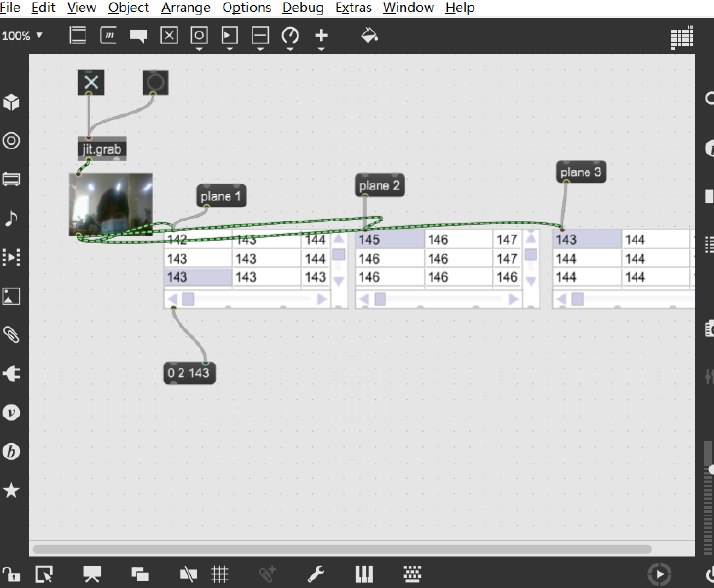Viewport: 714px width, 588px height.
Task: Open the dial object palette in toolbar
Action: tap(290, 36)
